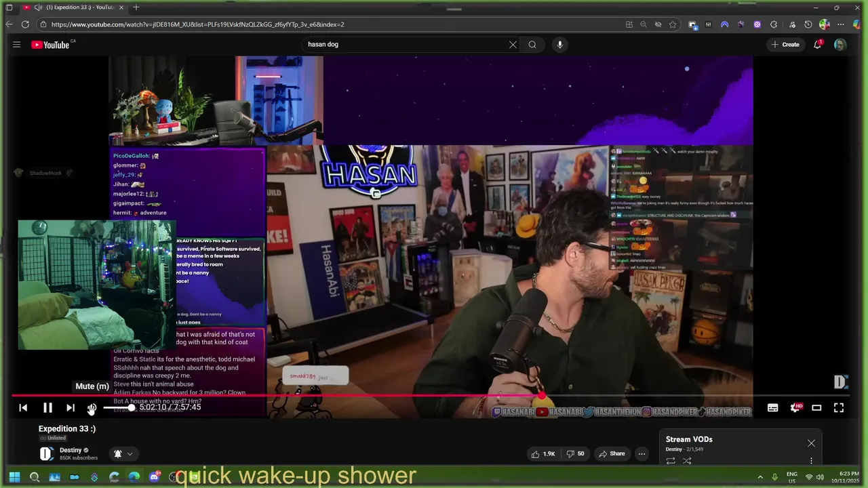Enter full screen mode

[x=839, y=407]
